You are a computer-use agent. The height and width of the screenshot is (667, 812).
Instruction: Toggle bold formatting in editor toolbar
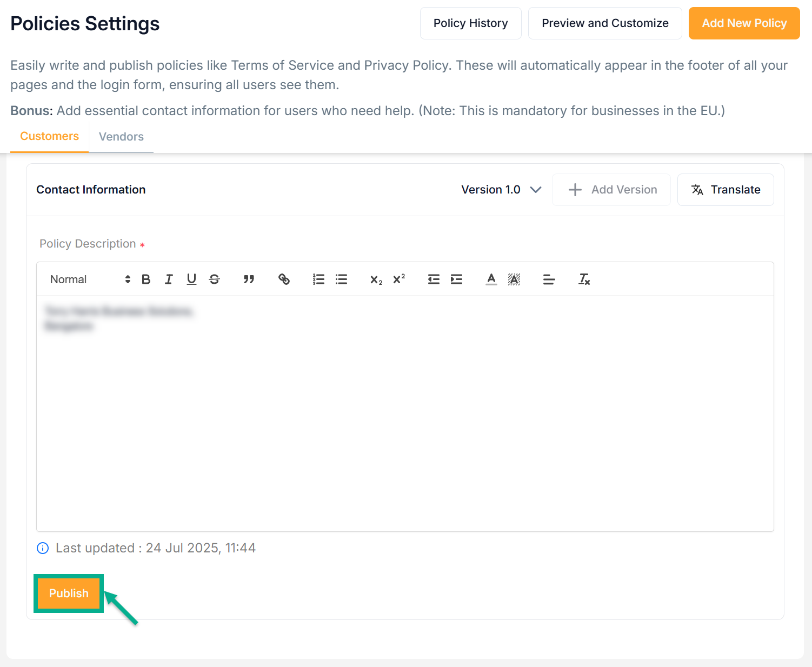point(146,279)
